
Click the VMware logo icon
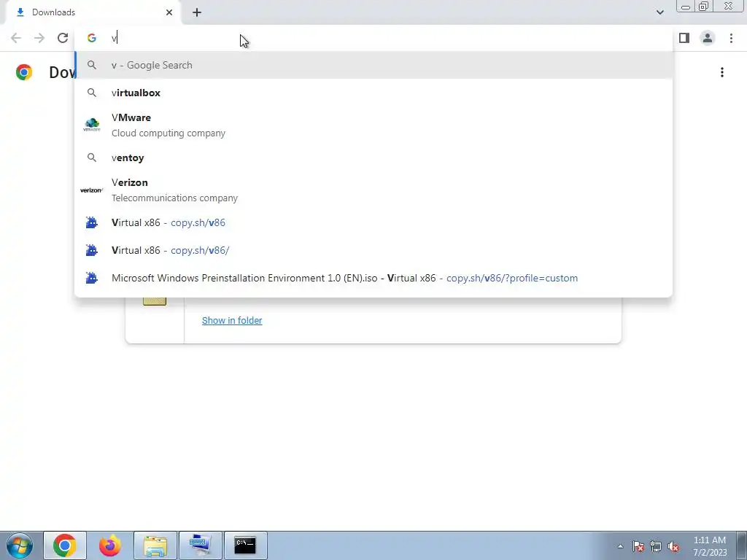(x=91, y=125)
